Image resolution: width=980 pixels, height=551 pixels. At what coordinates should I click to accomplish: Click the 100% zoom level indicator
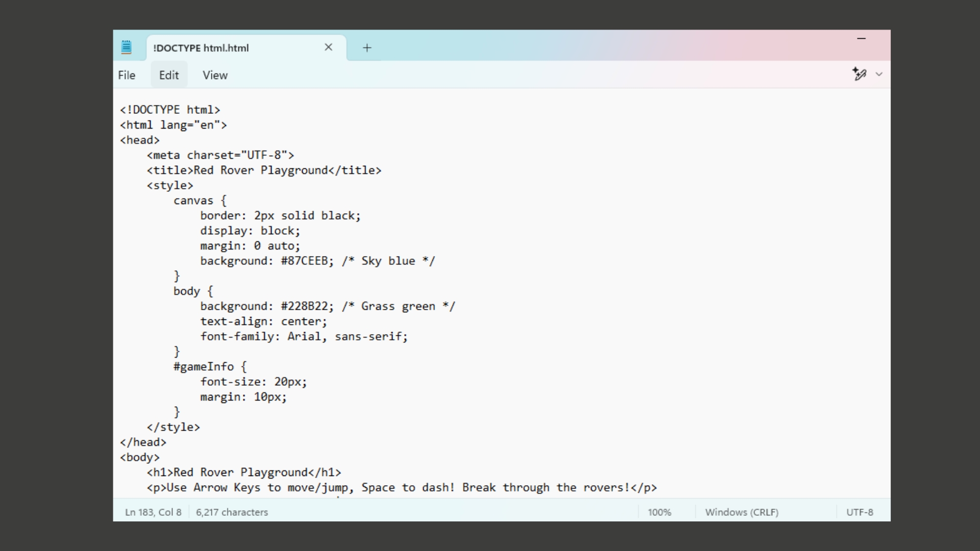[x=659, y=512]
